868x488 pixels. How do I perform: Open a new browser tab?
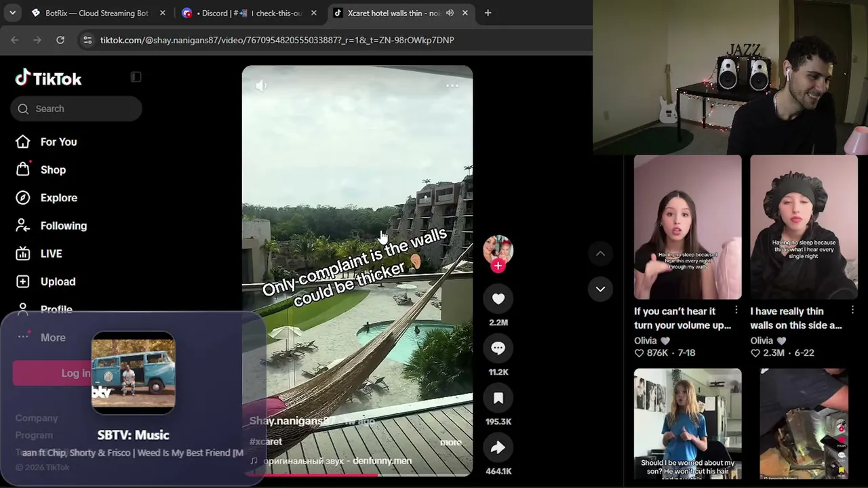pos(488,13)
